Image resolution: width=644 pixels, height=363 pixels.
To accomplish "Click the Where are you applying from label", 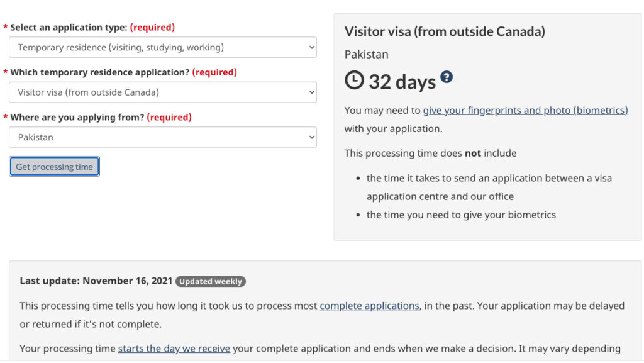I will [x=78, y=117].
